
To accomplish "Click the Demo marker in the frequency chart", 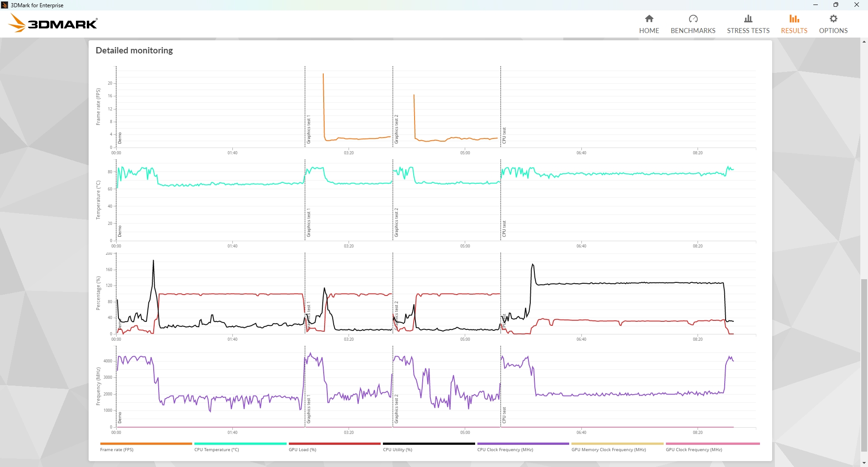I will click(120, 418).
